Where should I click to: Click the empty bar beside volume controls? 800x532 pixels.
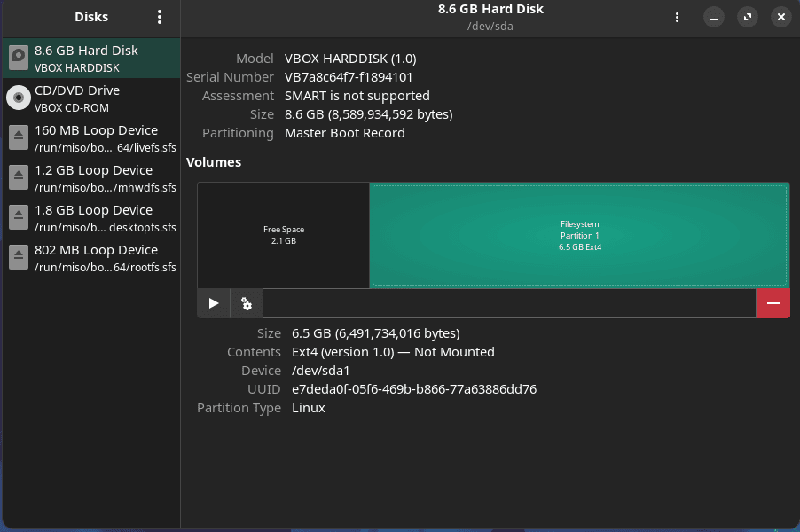(x=509, y=303)
